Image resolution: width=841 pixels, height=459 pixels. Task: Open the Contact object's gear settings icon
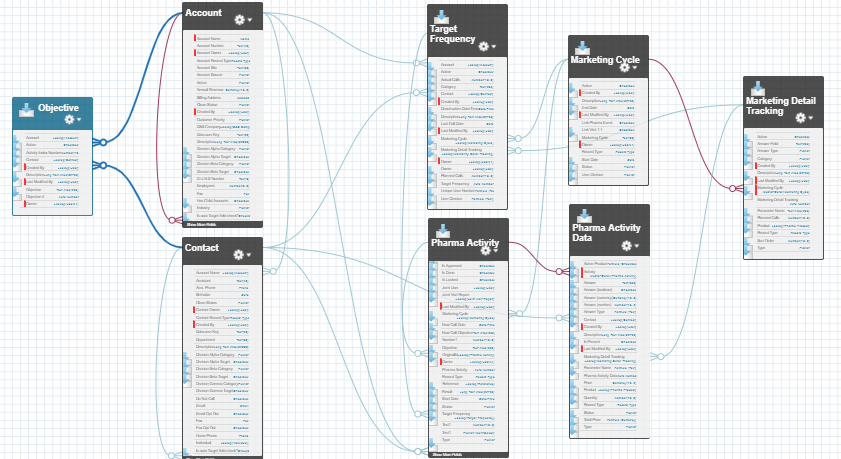click(x=240, y=253)
